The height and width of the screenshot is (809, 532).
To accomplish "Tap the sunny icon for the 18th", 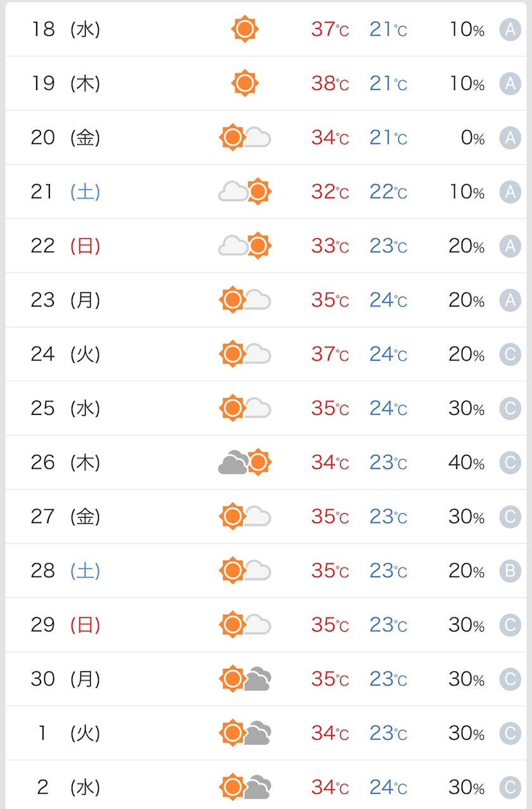I will coord(245,29).
